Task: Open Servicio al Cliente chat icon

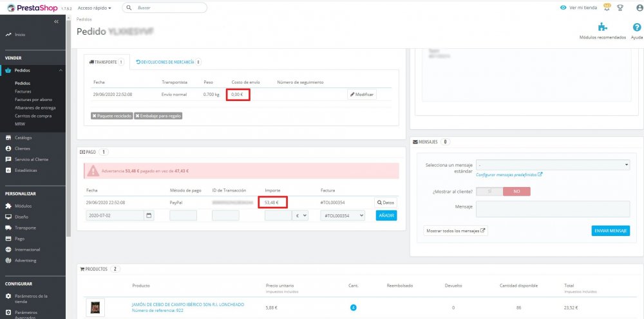Action: tap(8, 159)
